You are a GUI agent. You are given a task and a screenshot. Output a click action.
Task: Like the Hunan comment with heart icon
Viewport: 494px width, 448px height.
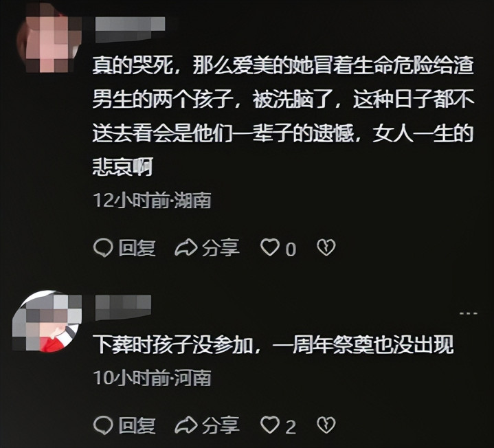(270, 247)
